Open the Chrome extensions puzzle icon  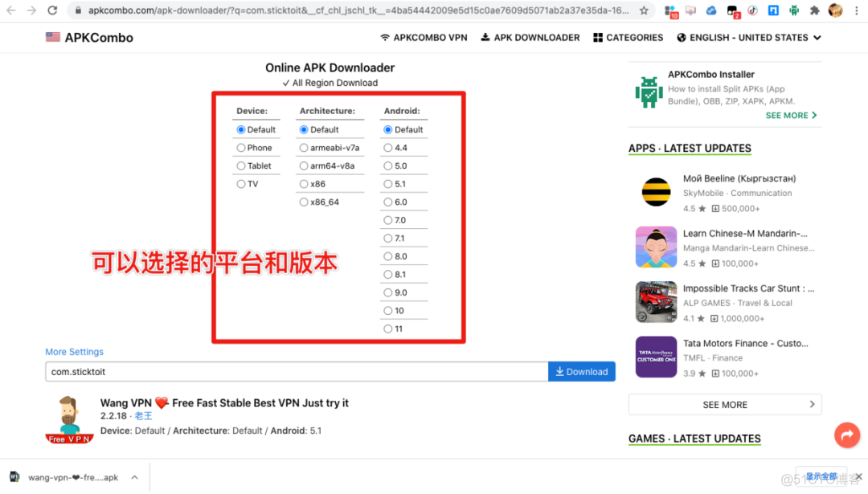[x=814, y=10]
